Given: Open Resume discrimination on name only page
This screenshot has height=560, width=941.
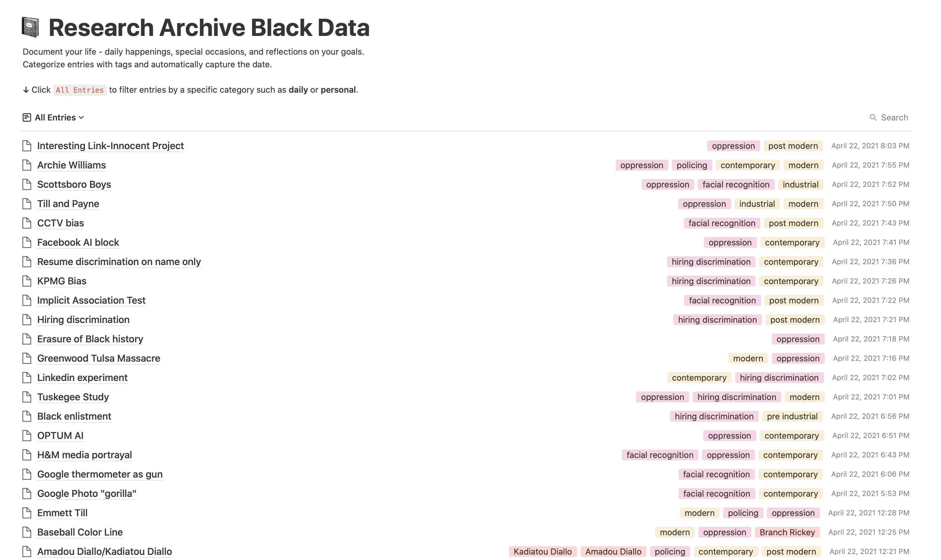Looking at the screenshot, I should [119, 262].
